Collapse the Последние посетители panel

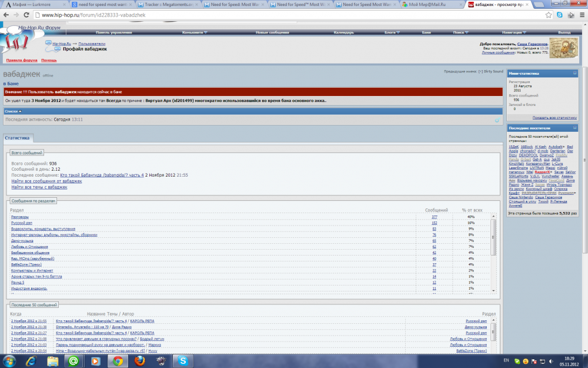click(x=574, y=127)
